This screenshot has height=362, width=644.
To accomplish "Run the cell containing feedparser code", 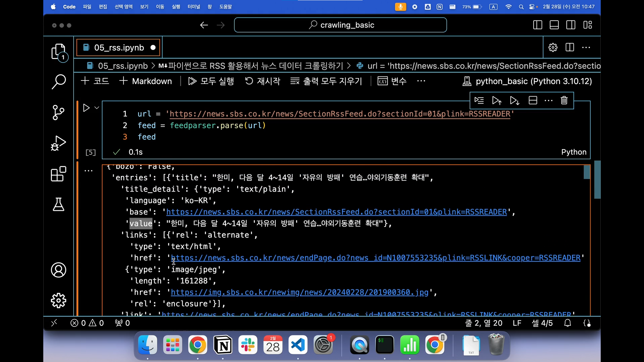I will [x=86, y=108].
